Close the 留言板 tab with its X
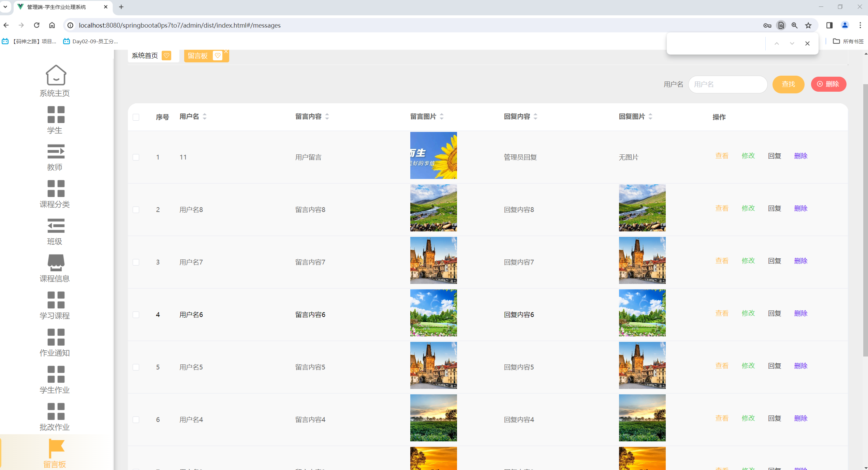The image size is (868, 470). tap(226, 51)
